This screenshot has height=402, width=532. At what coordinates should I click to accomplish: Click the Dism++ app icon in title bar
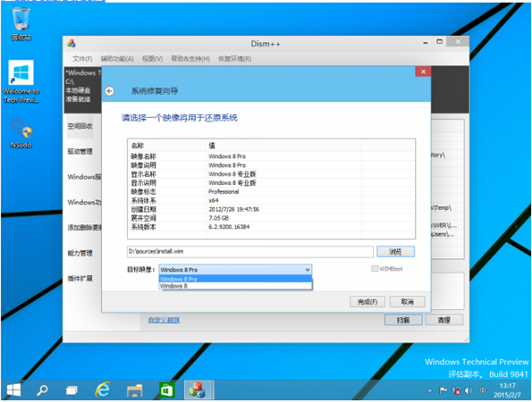(72, 44)
